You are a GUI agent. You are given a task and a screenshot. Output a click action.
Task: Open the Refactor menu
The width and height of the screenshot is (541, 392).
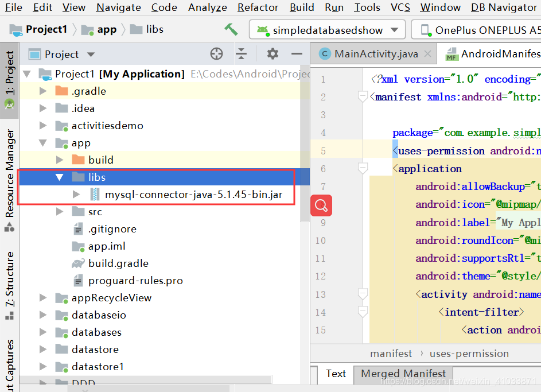tap(258, 7)
